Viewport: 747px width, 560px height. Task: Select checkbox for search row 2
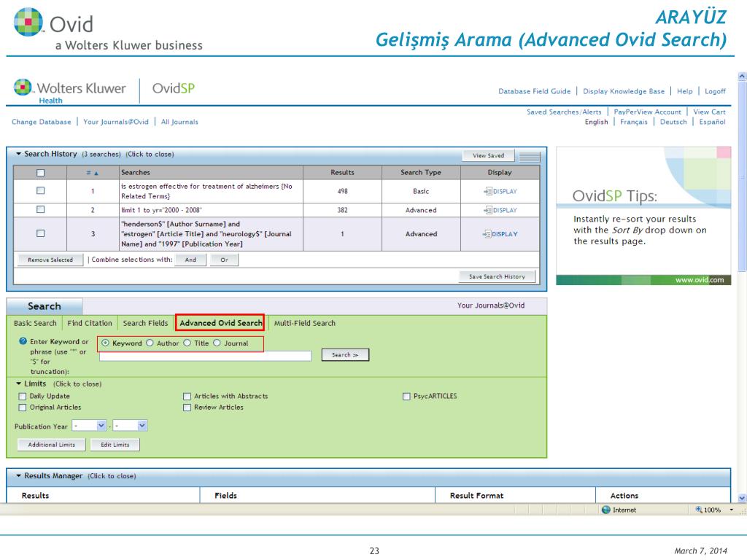click(x=41, y=209)
